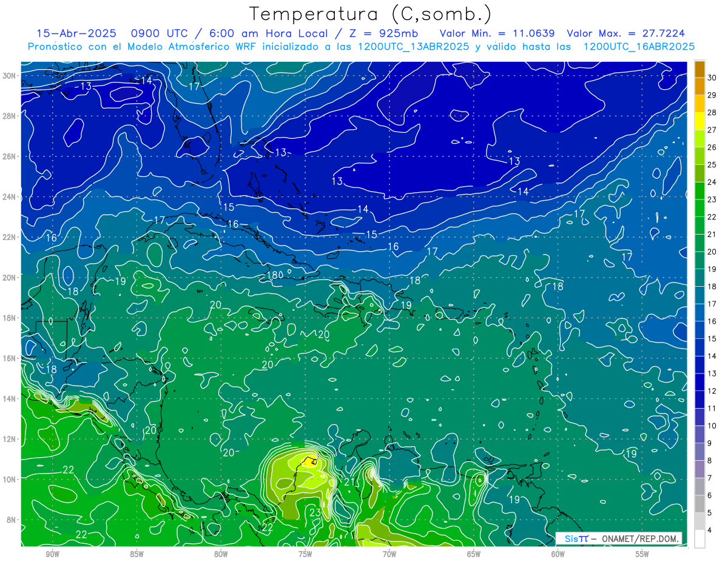The image size is (728, 562).
Task: Select the initialization stamp "1200UTC_13ABR2025"
Action: point(413,47)
